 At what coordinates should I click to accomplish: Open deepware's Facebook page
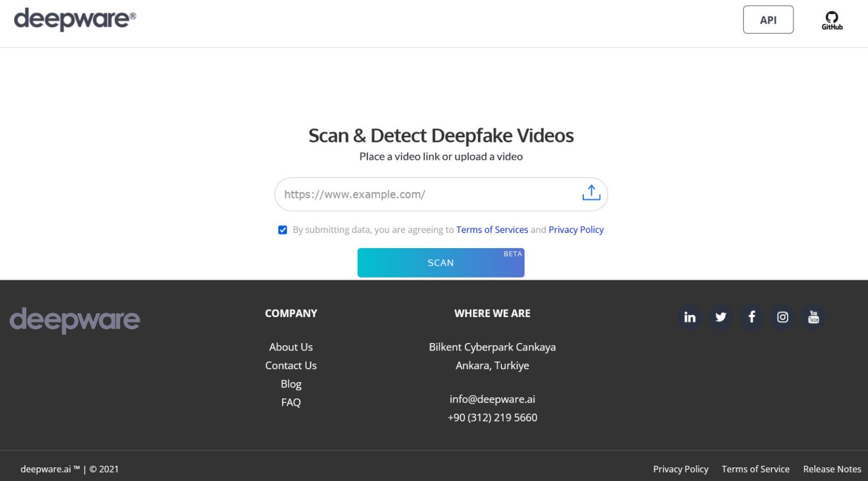(751, 317)
